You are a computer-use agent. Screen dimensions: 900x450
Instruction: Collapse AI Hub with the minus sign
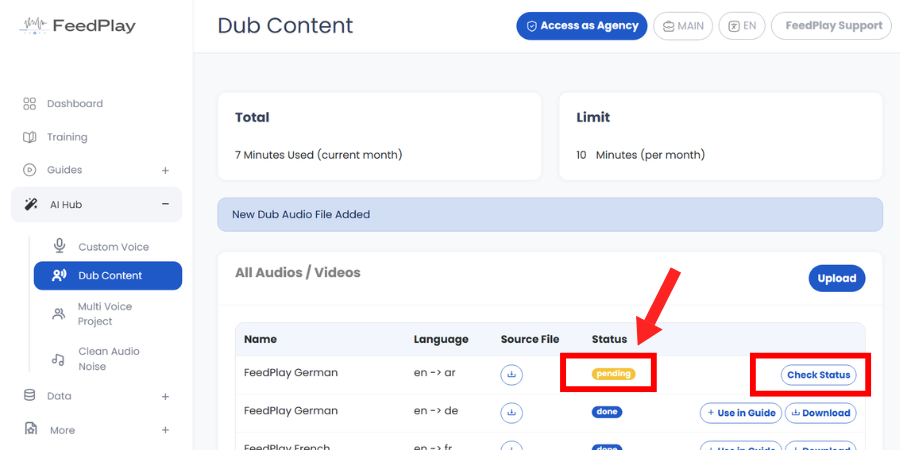pyautogui.click(x=165, y=204)
